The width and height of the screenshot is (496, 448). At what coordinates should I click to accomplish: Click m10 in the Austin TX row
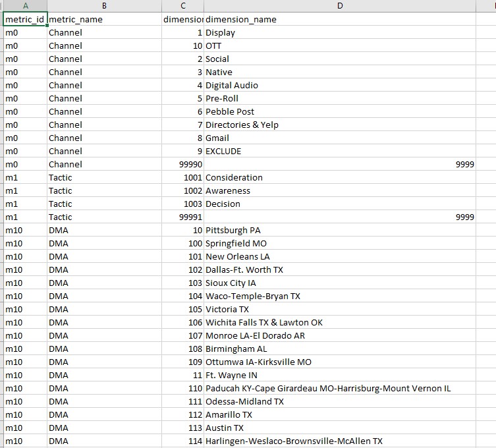(x=25, y=428)
